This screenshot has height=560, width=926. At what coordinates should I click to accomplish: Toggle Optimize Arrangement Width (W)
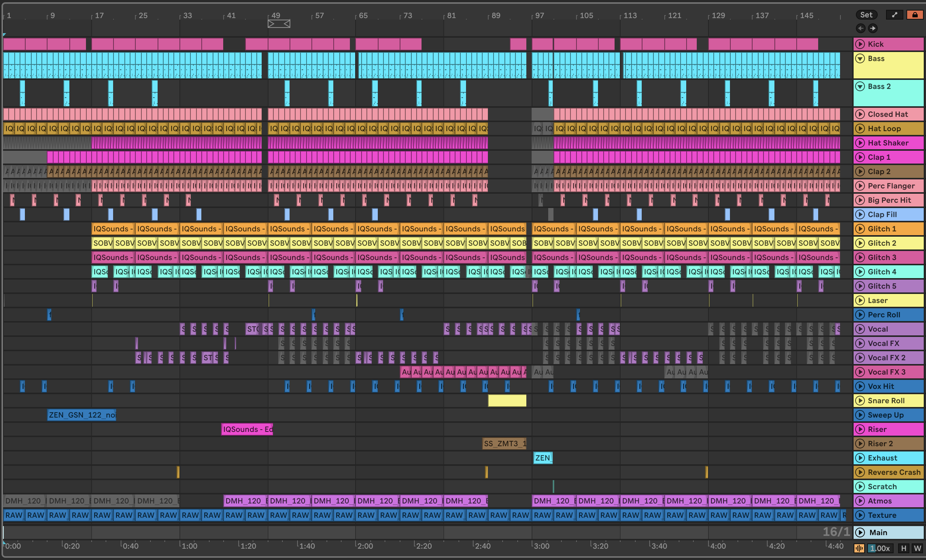click(917, 548)
